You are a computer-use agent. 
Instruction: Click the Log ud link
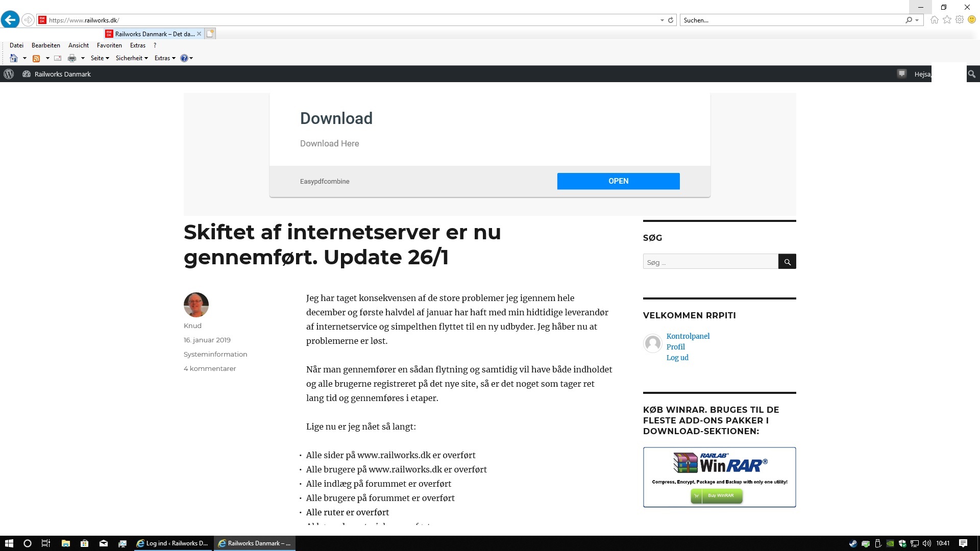point(677,358)
